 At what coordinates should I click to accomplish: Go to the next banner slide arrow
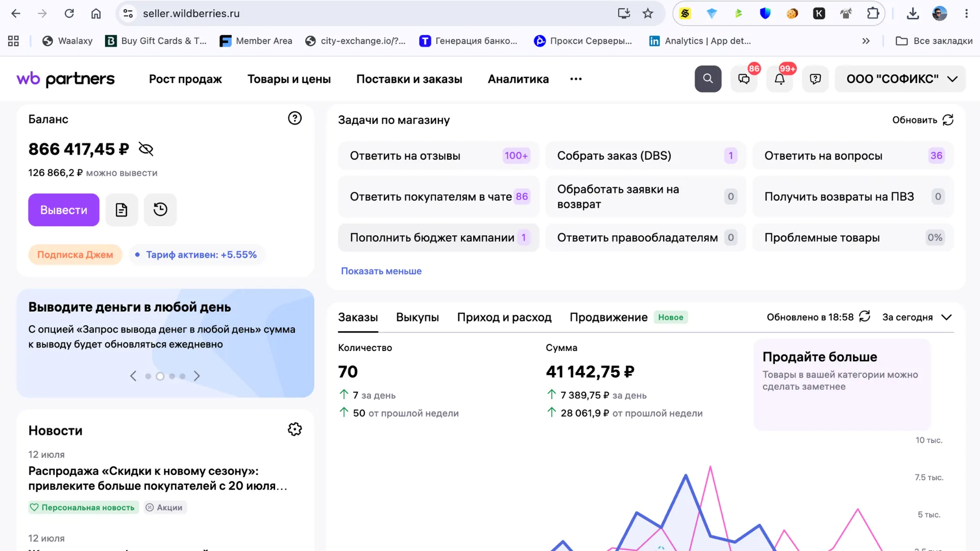click(x=197, y=376)
